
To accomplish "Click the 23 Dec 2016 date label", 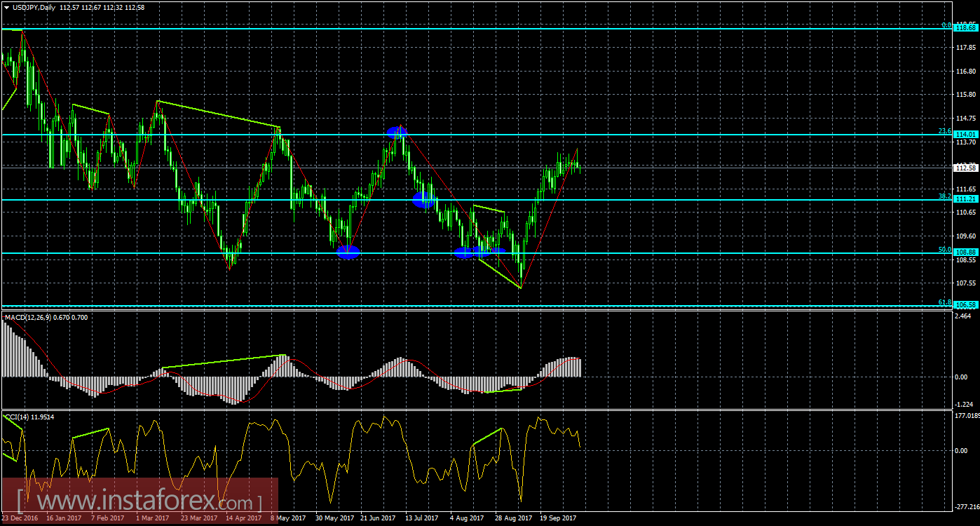I will point(21,518).
